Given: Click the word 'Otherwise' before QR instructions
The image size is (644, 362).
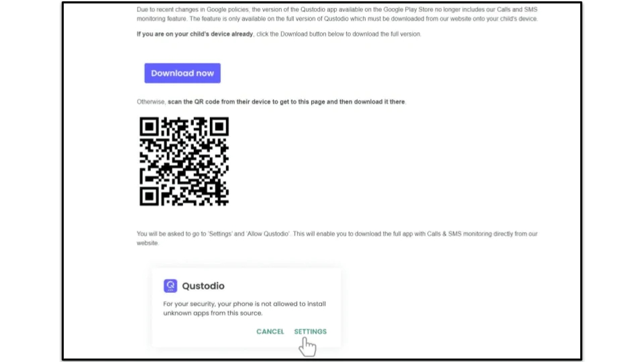Looking at the screenshot, I should 151,102.
